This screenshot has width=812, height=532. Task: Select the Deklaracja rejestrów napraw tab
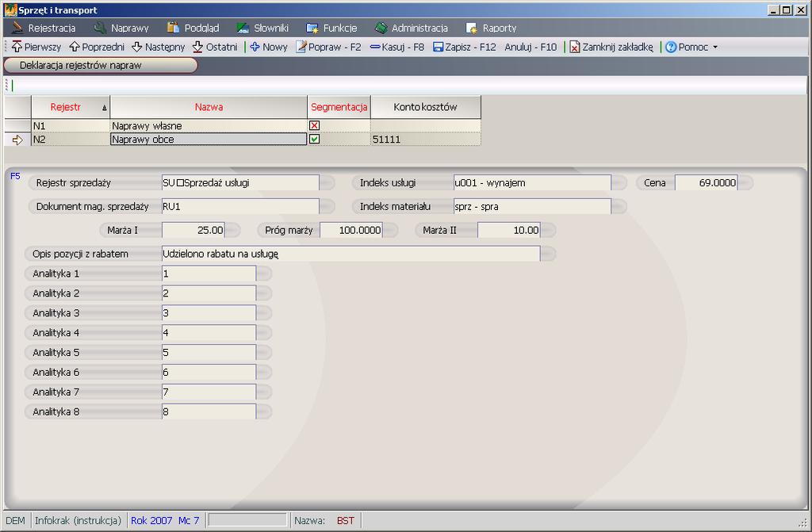101,65
